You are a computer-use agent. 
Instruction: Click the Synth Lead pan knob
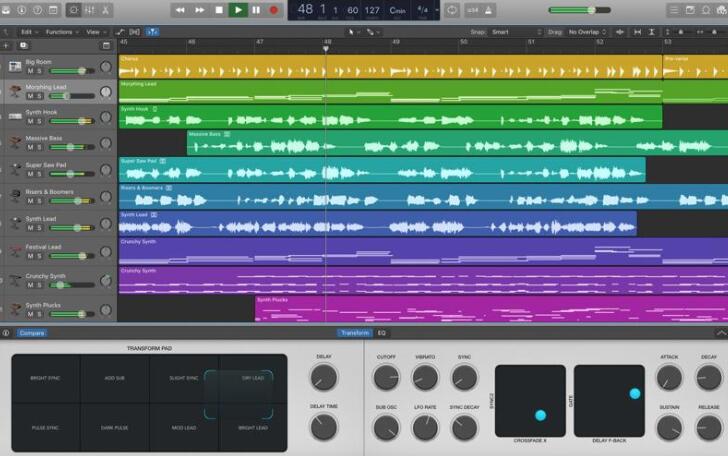[106, 224]
